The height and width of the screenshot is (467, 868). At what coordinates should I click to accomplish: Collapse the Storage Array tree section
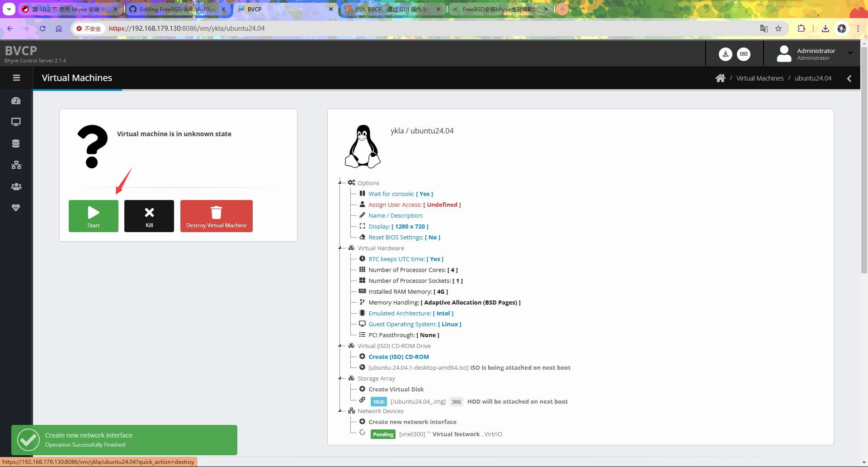[x=340, y=378]
